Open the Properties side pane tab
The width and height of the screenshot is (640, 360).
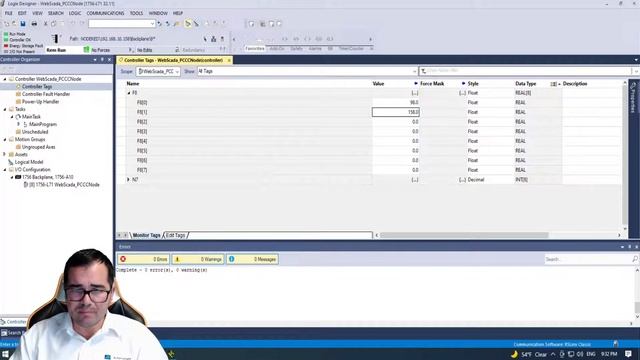pyautogui.click(x=633, y=98)
